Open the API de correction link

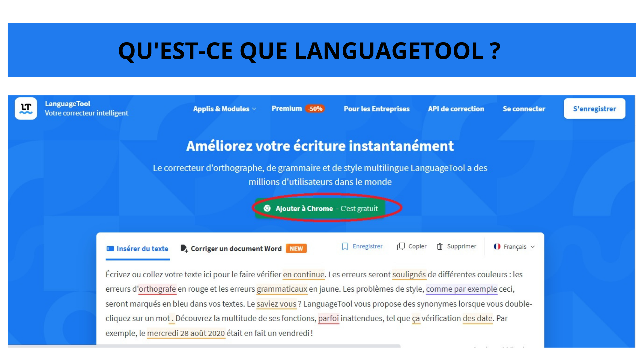[x=456, y=109]
